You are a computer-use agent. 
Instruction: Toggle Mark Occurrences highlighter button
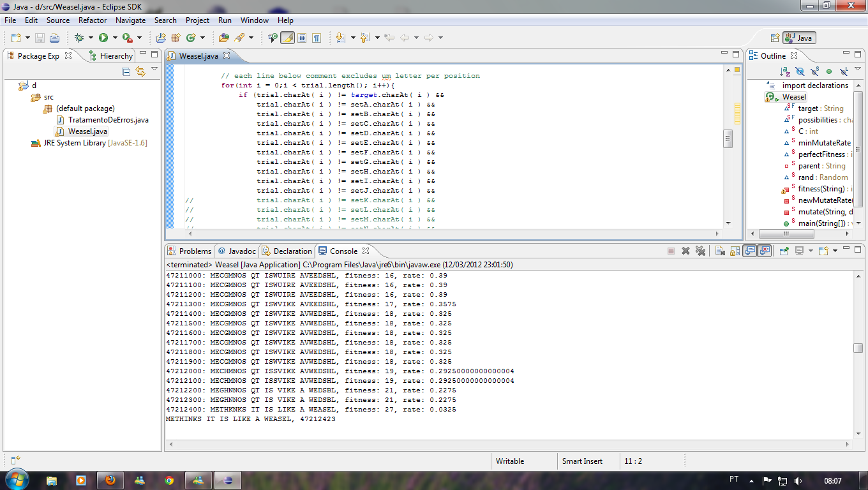[287, 38]
